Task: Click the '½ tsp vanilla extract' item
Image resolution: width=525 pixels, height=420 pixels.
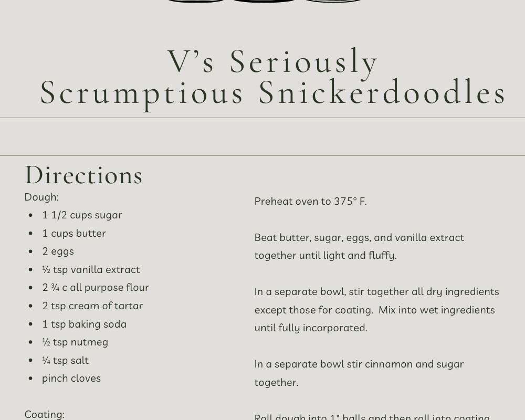Action: click(91, 269)
